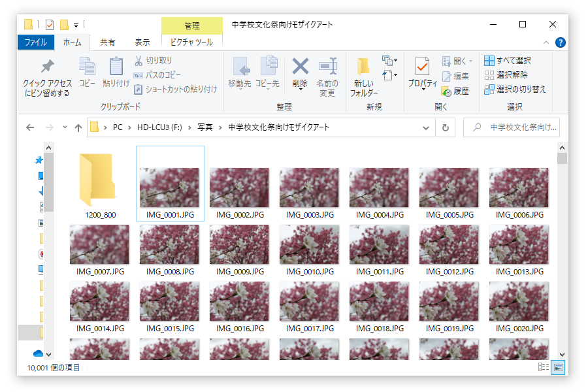The image size is (588, 392).
Task: Click Select None (選択解除)
Action: (x=506, y=75)
